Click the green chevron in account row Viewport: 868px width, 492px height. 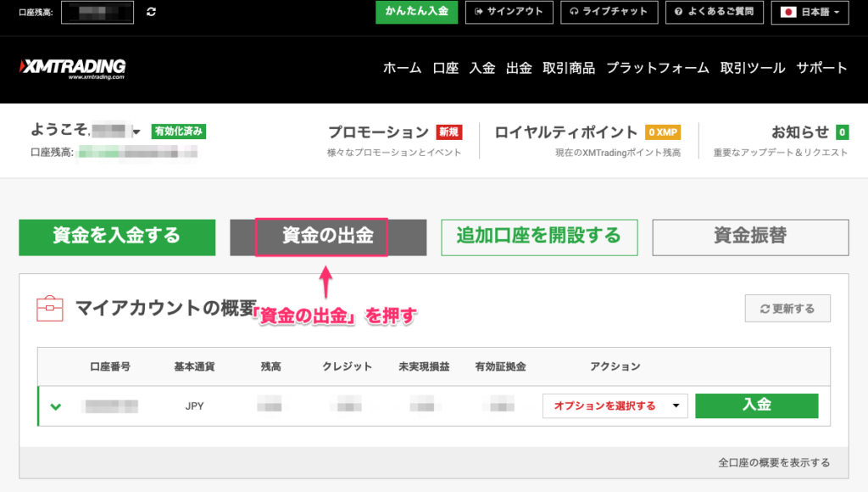coord(56,406)
